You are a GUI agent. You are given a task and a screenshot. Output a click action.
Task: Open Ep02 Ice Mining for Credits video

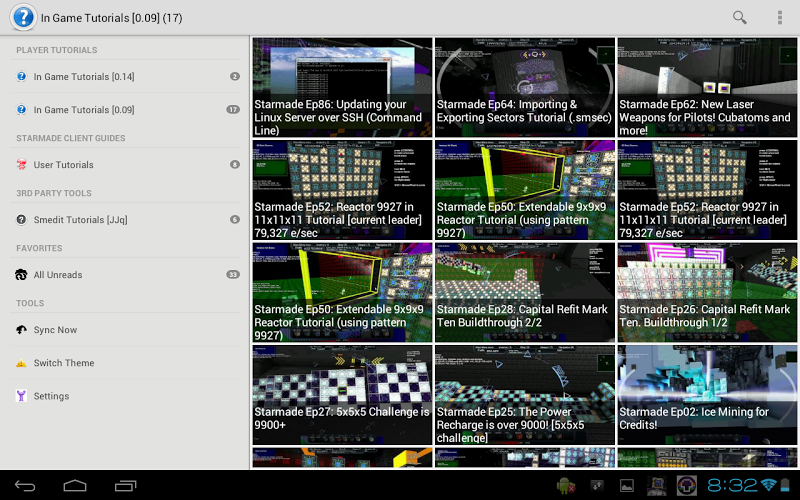point(707,395)
